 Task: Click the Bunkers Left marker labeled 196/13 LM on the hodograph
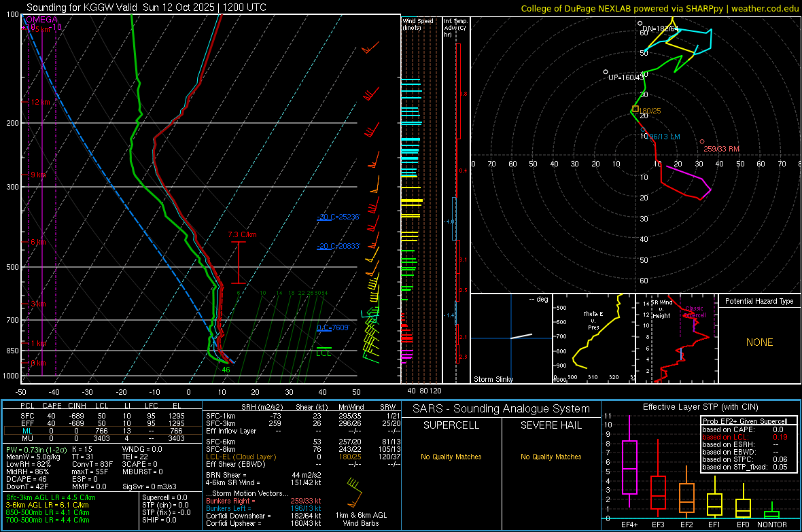[644, 130]
